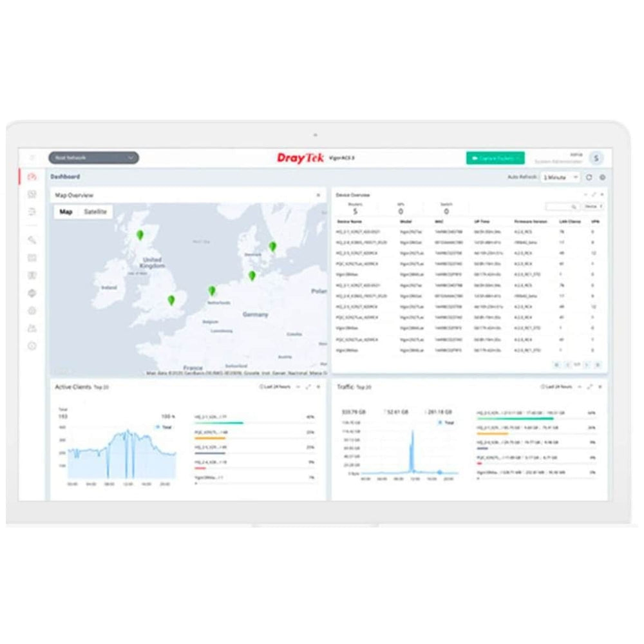Open the Root Network dropdown
The image size is (644, 644).
coord(93,158)
